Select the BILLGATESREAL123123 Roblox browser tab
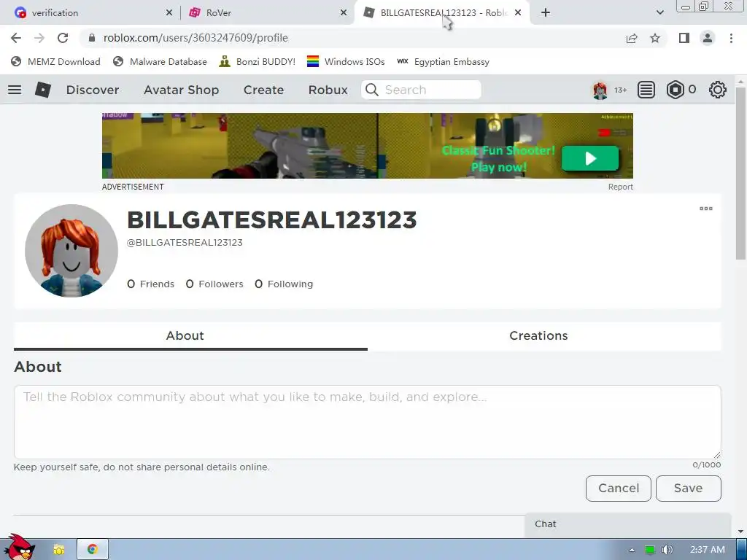 pyautogui.click(x=441, y=13)
